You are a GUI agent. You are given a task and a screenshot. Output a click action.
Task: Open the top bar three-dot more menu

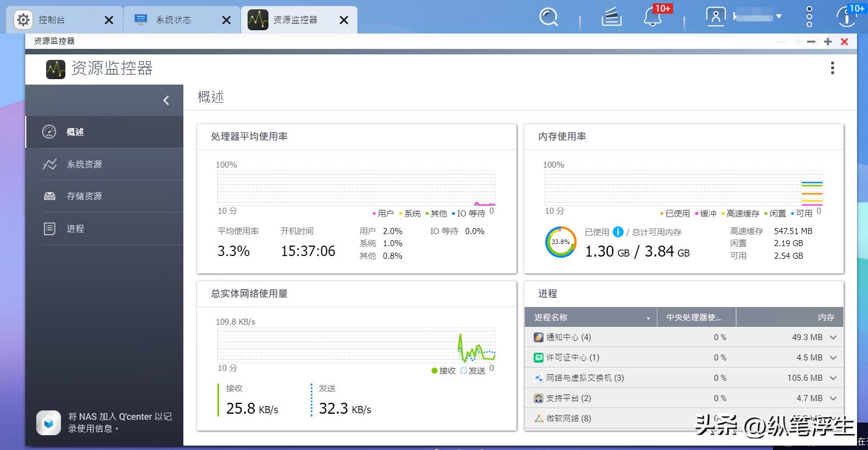coord(809,17)
